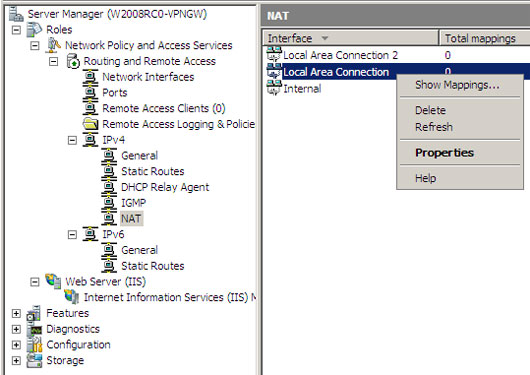
Task: Choose Help from context menu
Action: pyautogui.click(x=460, y=178)
